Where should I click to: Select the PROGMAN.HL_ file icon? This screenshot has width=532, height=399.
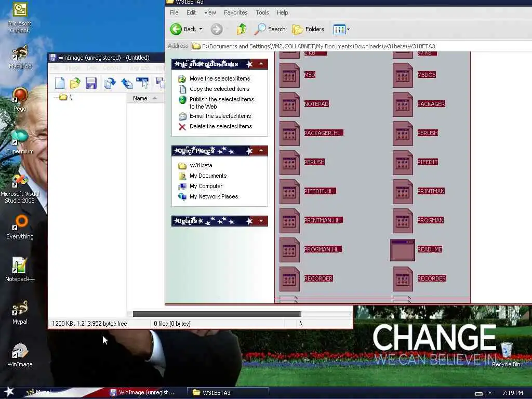click(289, 250)
